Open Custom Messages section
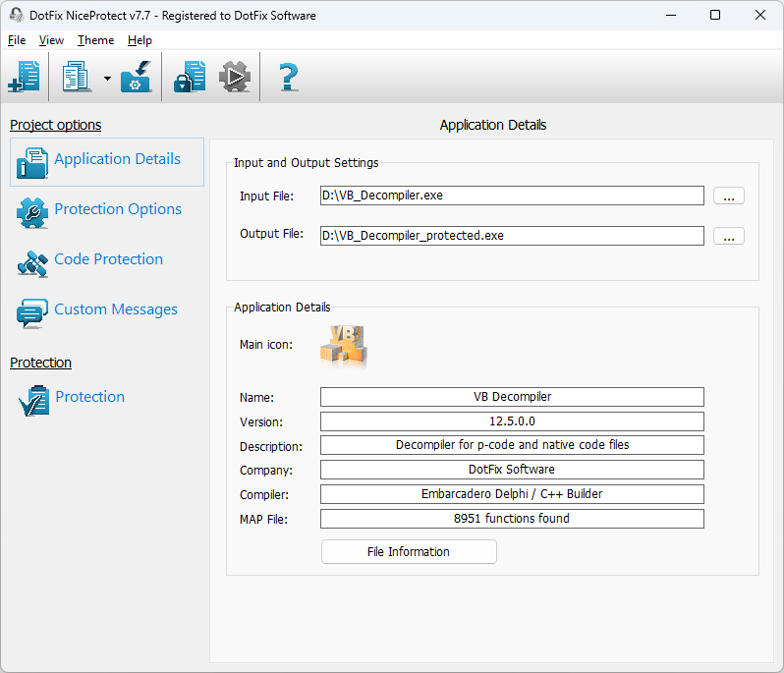Viewport: 784px width, 673px height. (x=116, y=309)
